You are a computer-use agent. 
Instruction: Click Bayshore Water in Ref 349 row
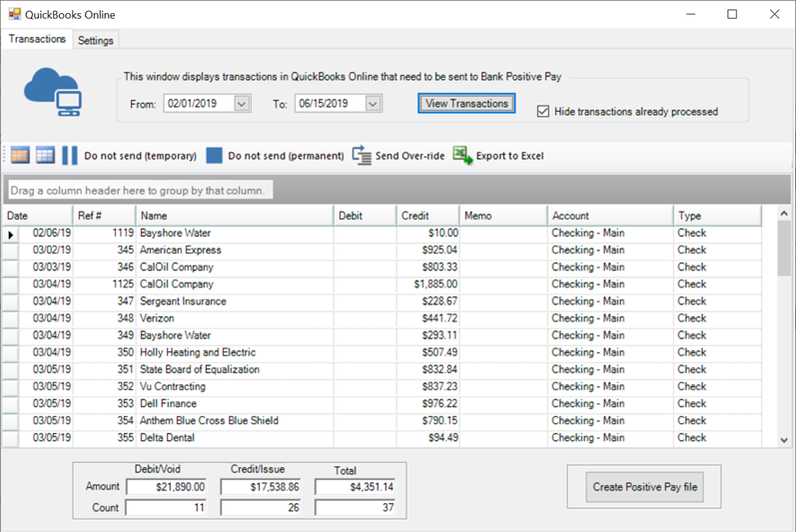[x=235, y=335]
